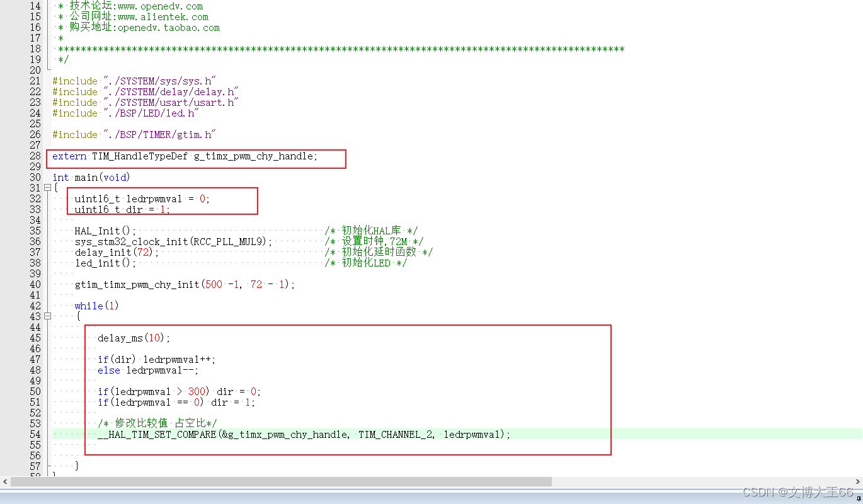Click the auto-hide pin icon at the bottom right
The height and width of the screenshot is (504, 863).
[x=859, y=498]
